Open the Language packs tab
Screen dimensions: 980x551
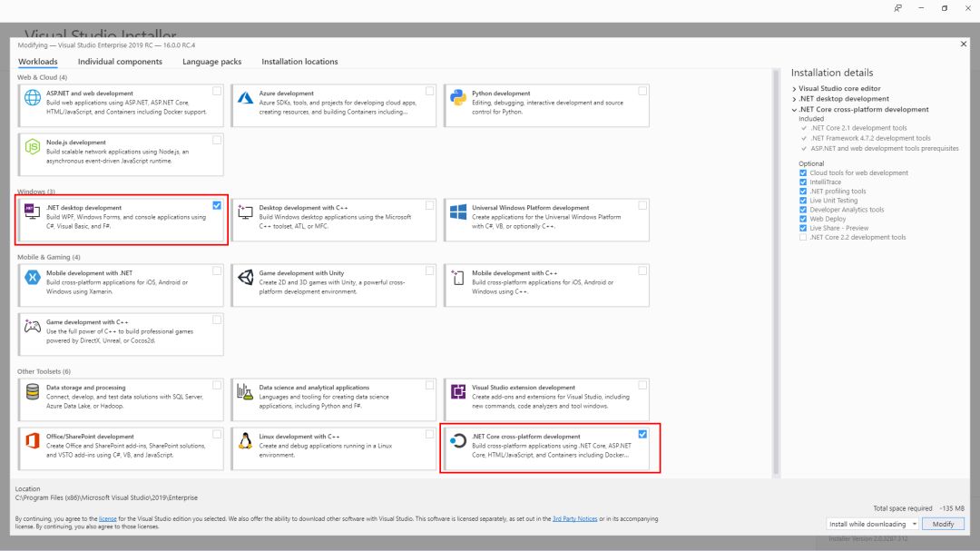point(211,62)
